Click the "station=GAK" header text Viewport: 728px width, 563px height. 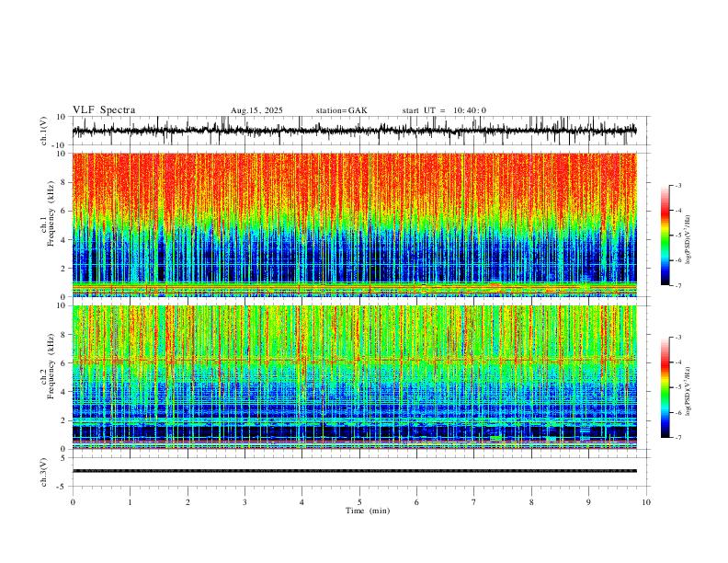coord(341,110)
